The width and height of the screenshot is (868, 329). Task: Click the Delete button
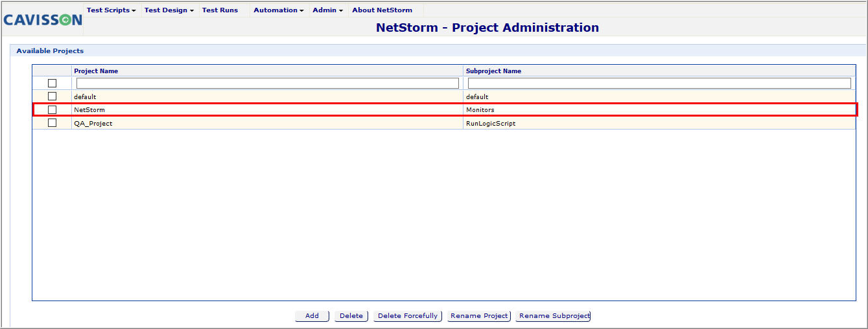click(x=351, y=316)
